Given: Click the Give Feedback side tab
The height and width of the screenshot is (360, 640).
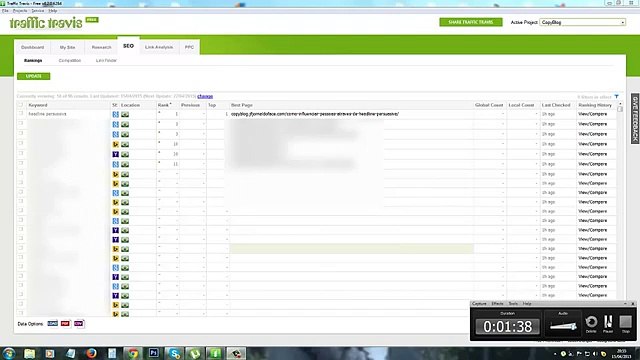Looking at the screenshot, I should (635, 118).
